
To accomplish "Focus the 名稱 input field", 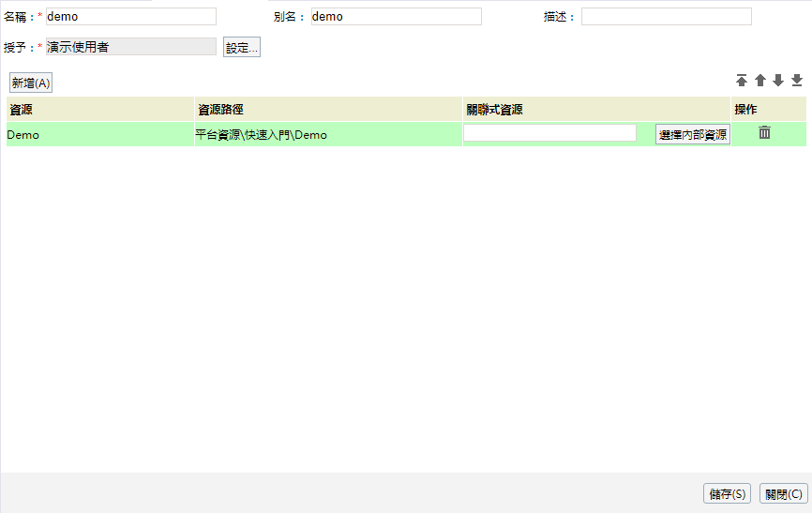I will click(130, 17).
